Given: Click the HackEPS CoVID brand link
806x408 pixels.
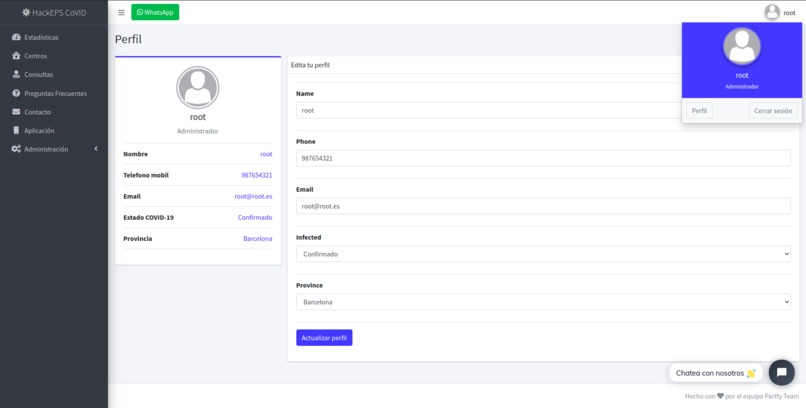Looking at the screenshot, I should [54, 12].
